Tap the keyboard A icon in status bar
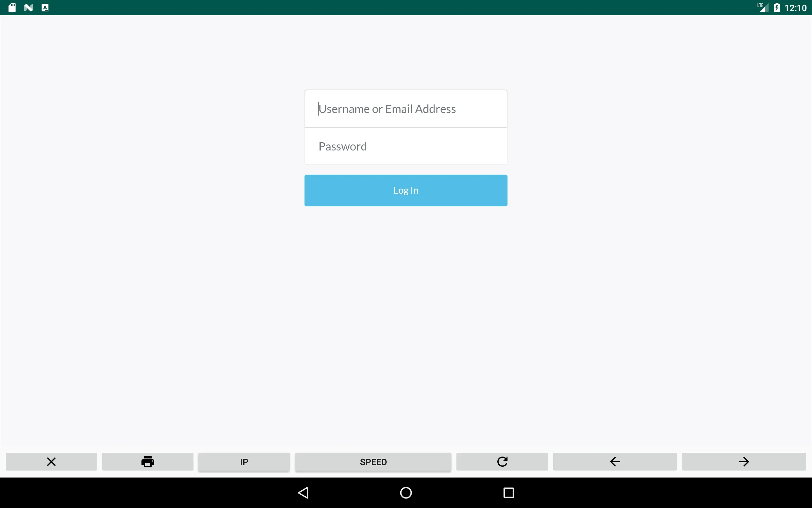 click(45, 7)
